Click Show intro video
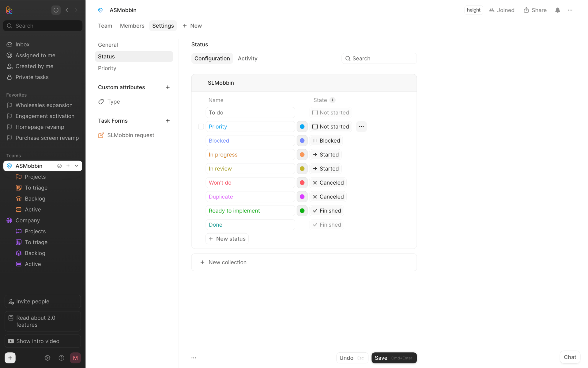Screen dimensions: 588x368 pos(43,341)
